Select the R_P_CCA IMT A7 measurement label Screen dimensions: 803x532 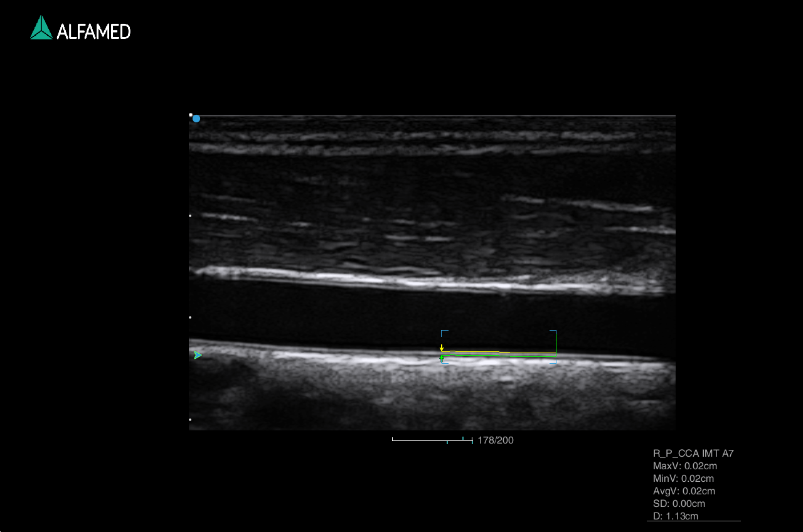point(693,453)
